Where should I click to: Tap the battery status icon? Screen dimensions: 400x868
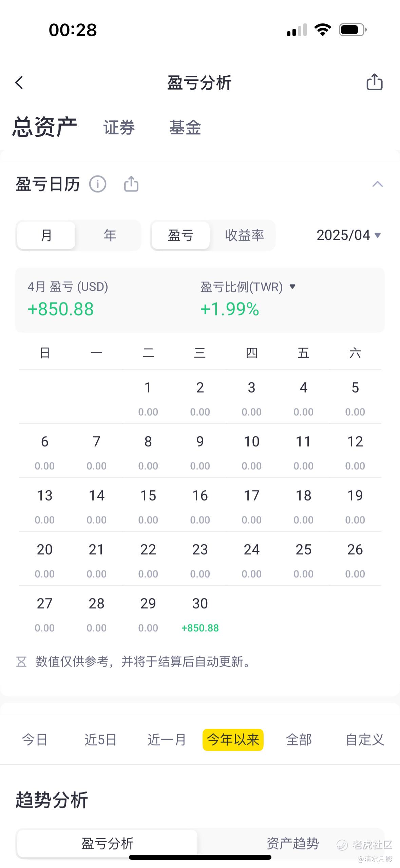click(353, 30)
